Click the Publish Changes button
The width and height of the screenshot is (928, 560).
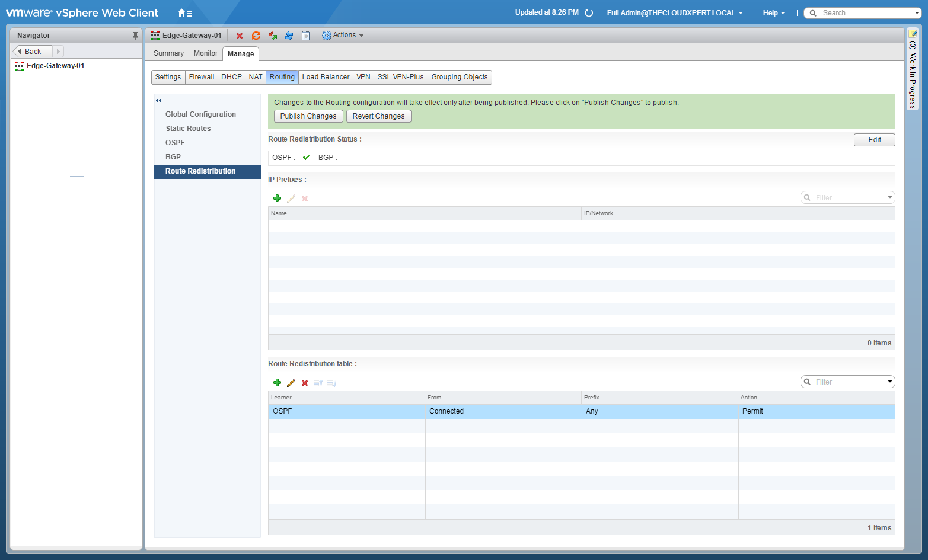(308, 116)
